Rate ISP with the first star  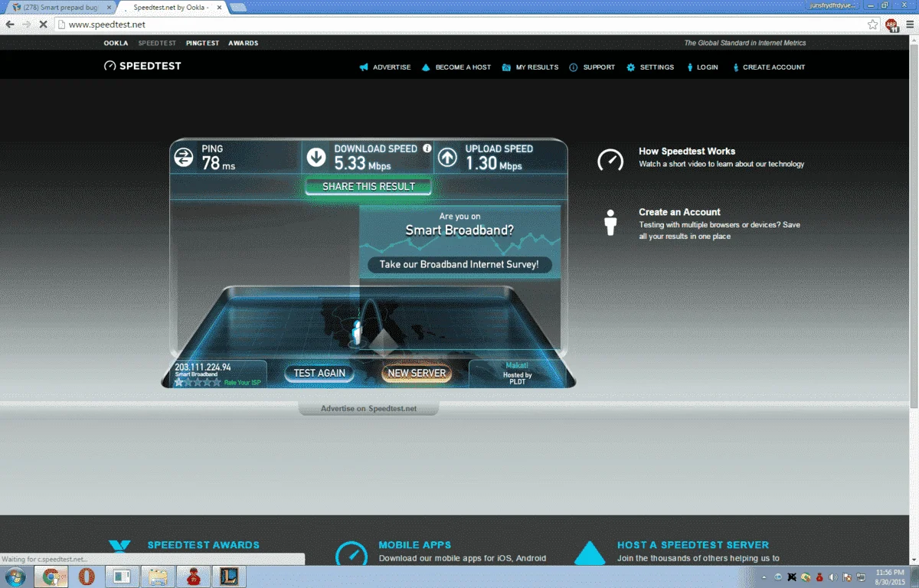pos(178,381)
